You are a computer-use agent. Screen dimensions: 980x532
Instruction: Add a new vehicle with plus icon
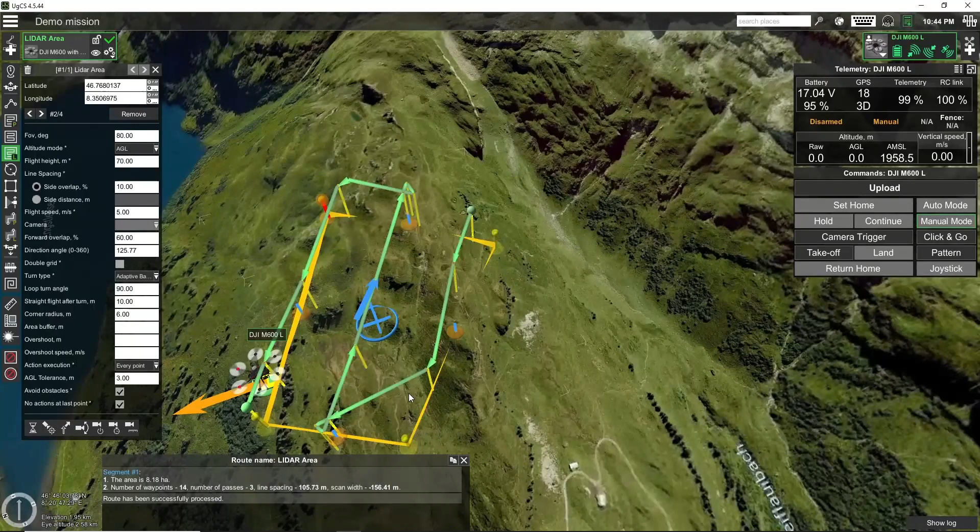coord(969,50)
